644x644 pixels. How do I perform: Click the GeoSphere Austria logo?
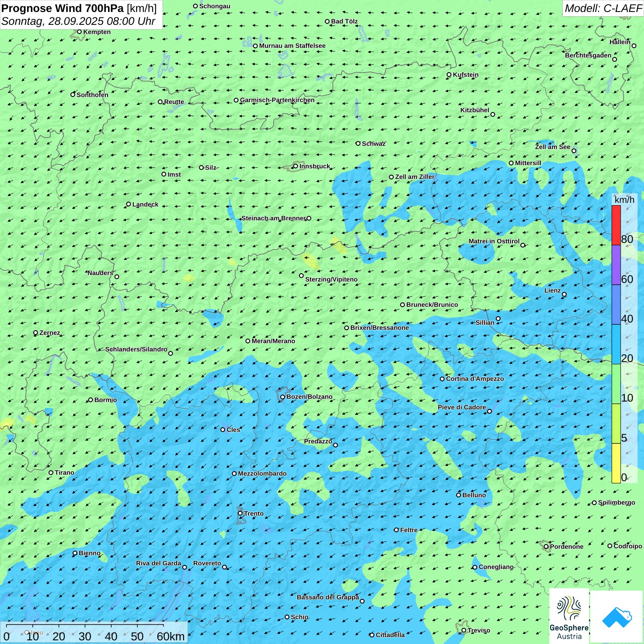(x=569, y=616)
